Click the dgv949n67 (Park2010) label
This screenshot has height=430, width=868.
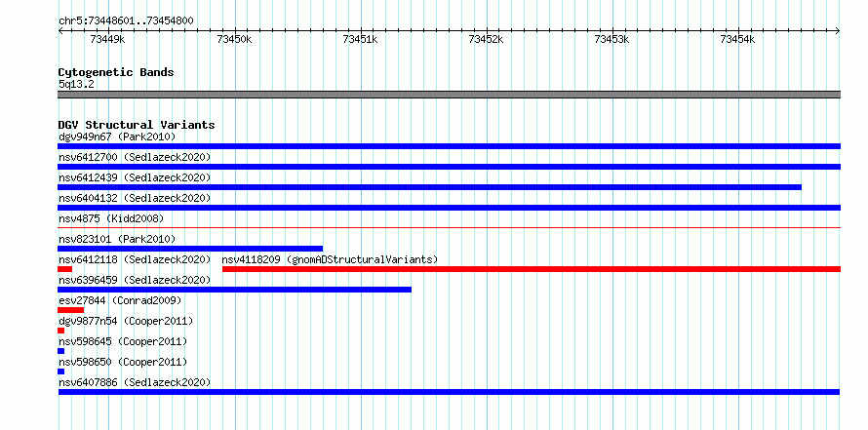click(x=117, y=137)
